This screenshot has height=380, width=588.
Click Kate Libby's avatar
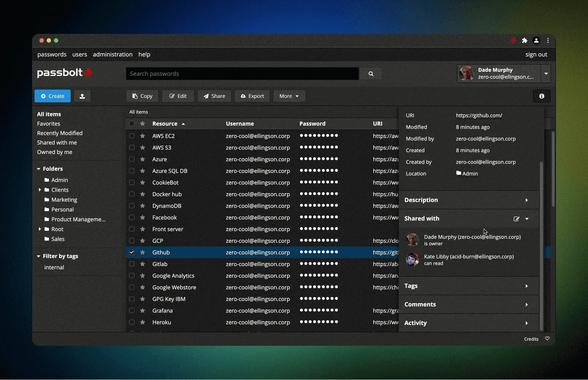[x=412, y=260]
